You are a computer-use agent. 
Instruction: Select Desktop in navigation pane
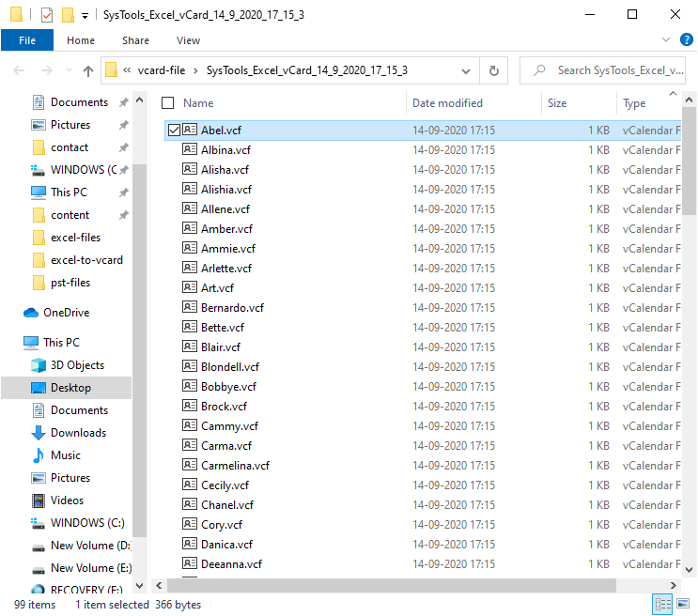(x=70, y=388)
